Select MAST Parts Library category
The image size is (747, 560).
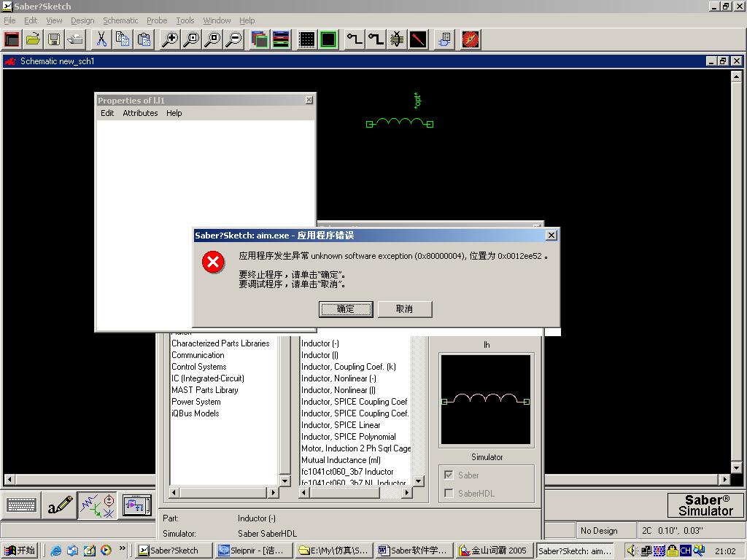pyautogui.click(x=205, y=390)
